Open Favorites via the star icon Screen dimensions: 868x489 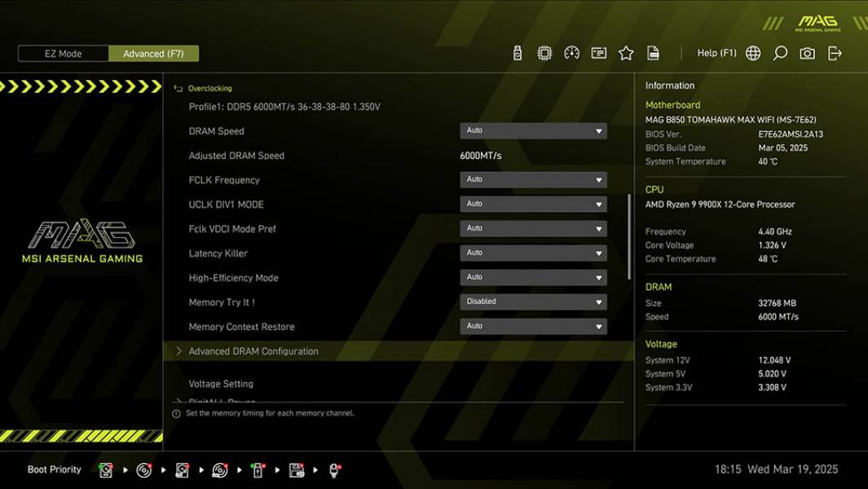click(x=626, y=53)
